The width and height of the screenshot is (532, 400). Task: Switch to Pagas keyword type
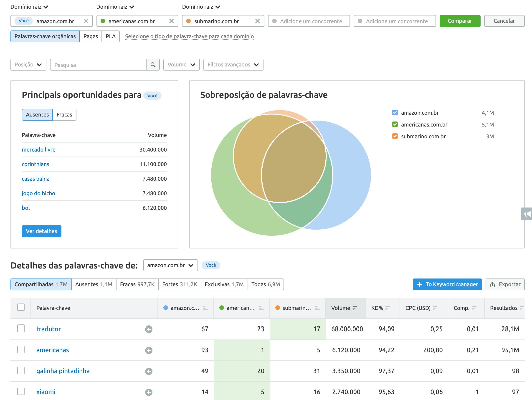(x=91, y=36)
